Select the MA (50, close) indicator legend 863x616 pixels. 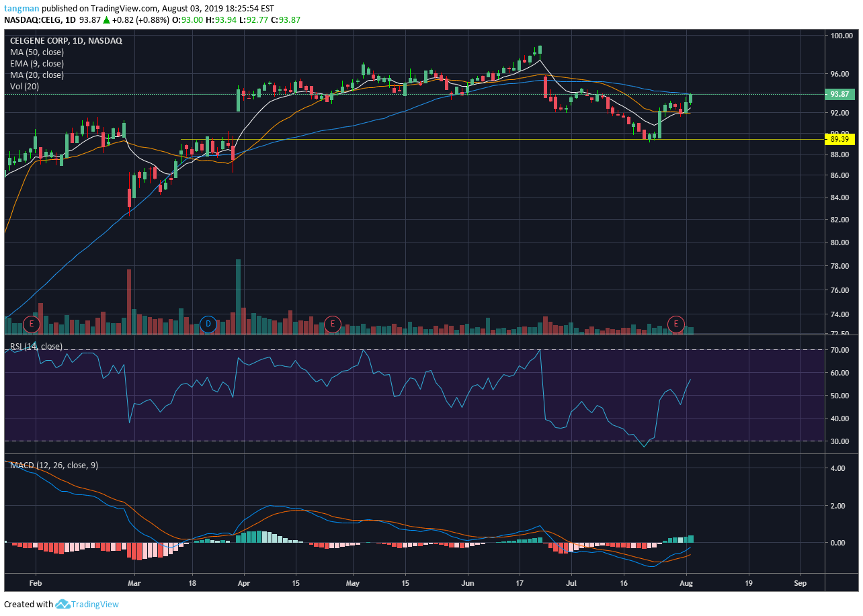(x=37, y=52)
